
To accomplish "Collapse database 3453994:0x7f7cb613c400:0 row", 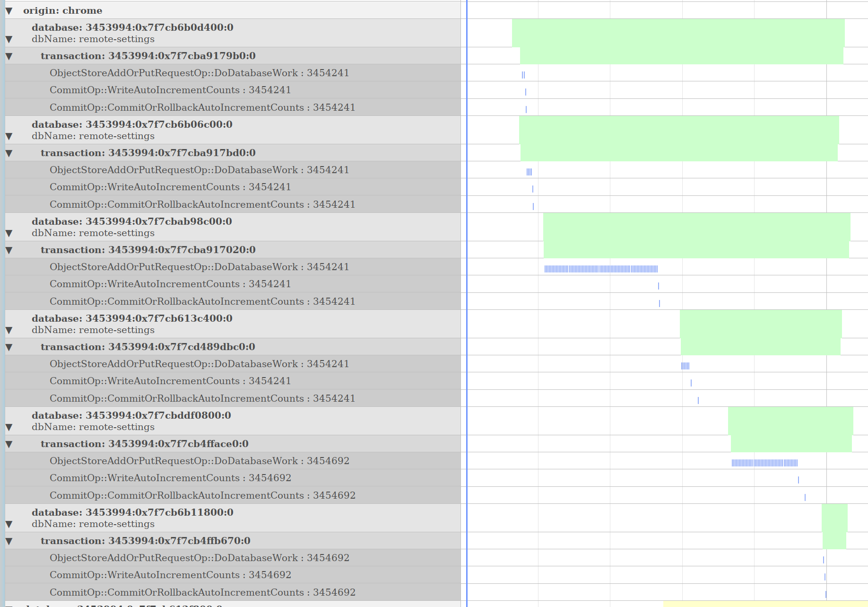I will (x=9, y=330).
